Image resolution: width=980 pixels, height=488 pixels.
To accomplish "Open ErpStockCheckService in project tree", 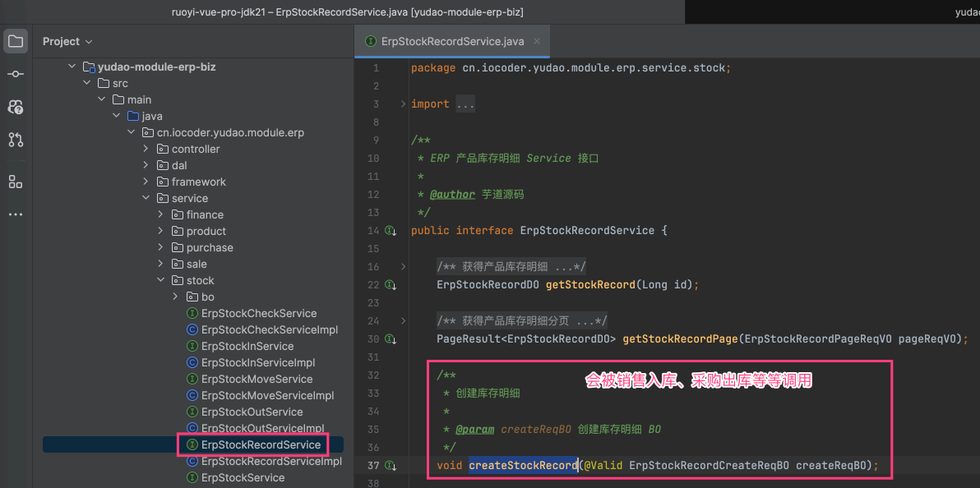I will (258, 313).
